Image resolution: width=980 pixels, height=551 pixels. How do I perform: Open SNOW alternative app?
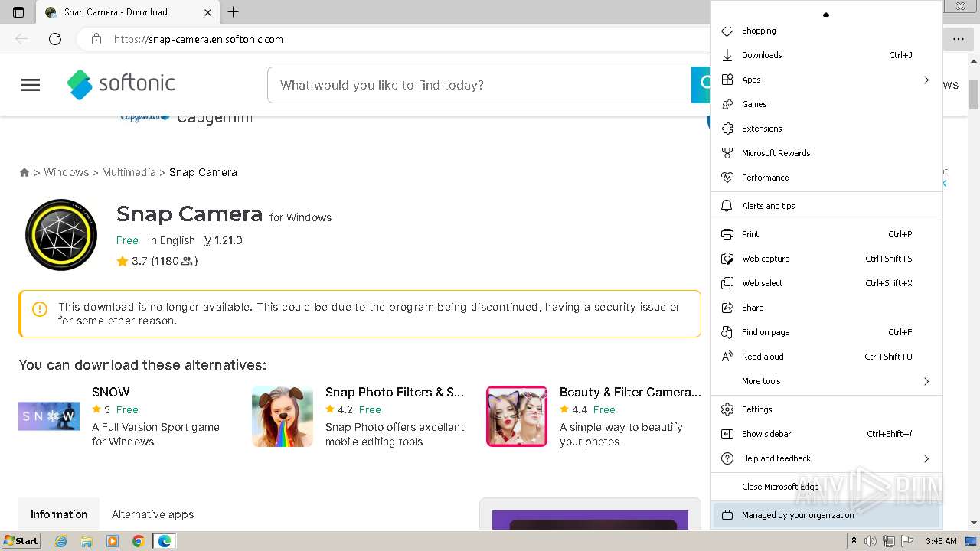111,392
